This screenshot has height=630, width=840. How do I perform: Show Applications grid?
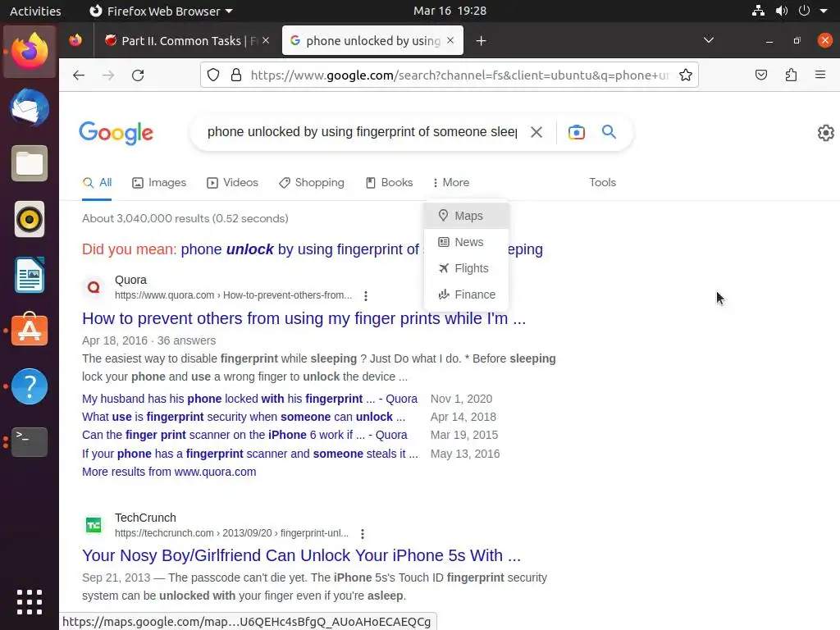click(30, 602)
